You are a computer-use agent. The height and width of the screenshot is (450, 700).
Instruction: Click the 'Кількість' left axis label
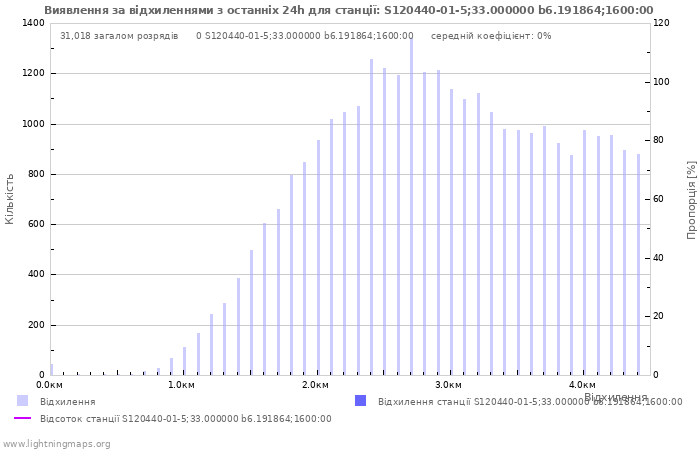[10, 198]
